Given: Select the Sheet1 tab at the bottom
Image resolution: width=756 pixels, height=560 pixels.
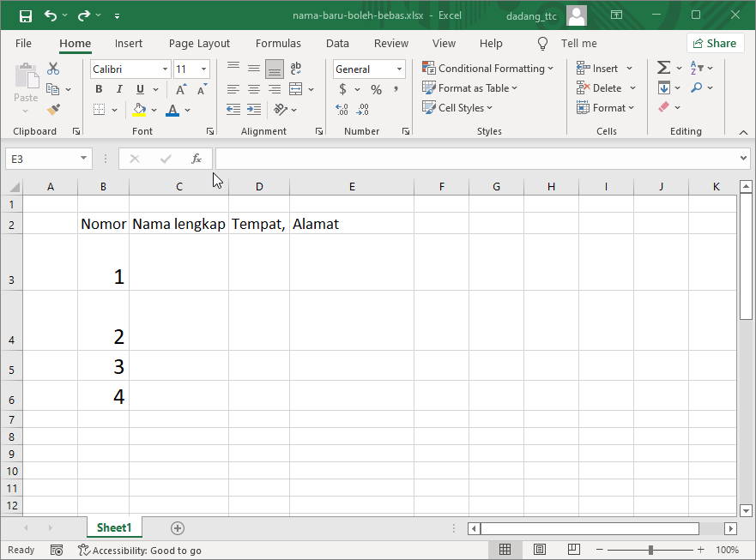Looking at the screenshot, I should (113, 527).
